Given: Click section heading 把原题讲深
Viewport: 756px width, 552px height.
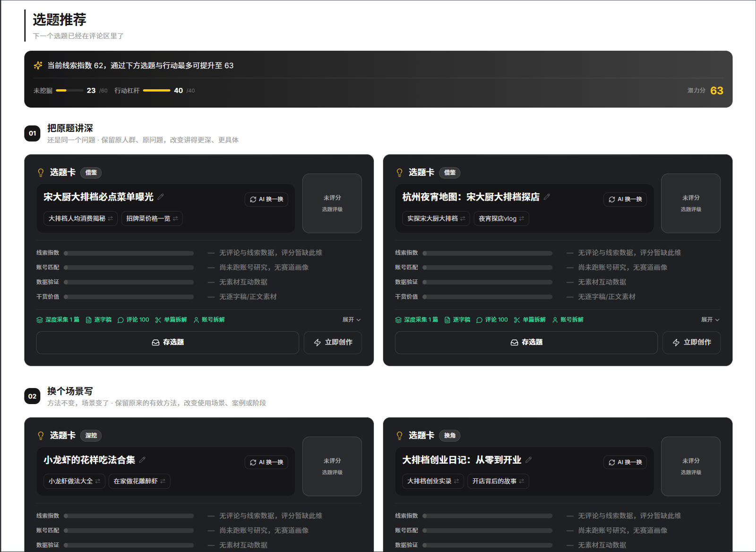Looking at the screenshot, I should (x=70, y=128).
